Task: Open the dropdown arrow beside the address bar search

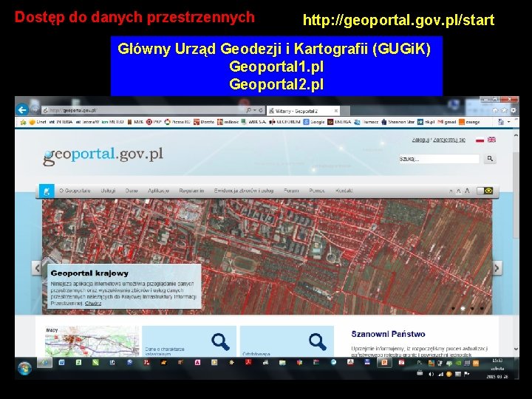Action: [255, 110]
